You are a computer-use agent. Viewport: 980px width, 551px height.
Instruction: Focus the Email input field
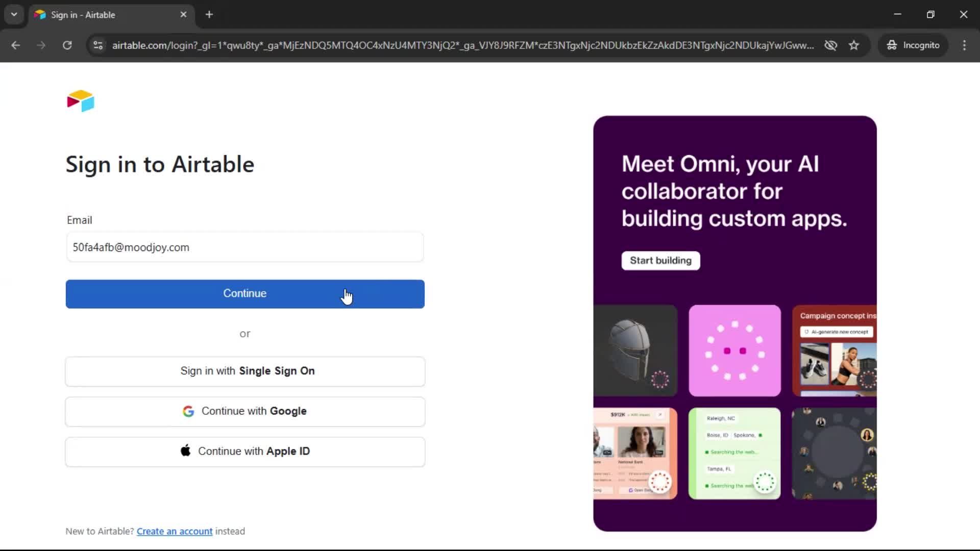(x=245, y=247)
